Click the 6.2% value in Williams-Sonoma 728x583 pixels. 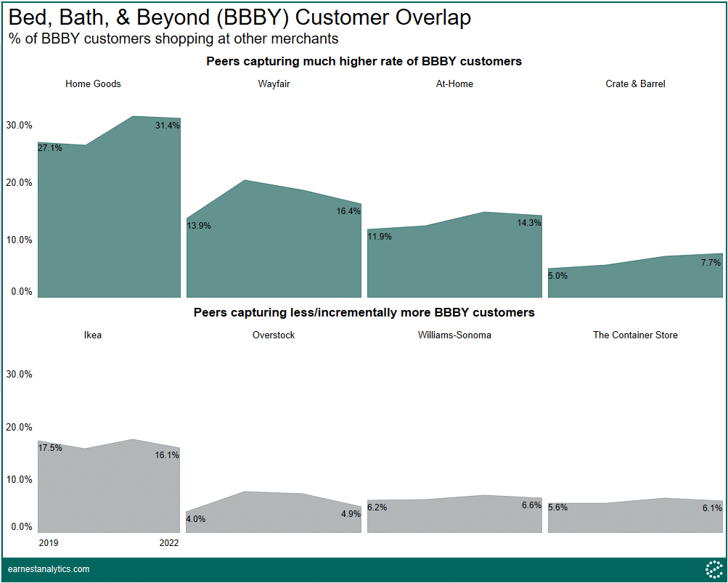(377, 507)
